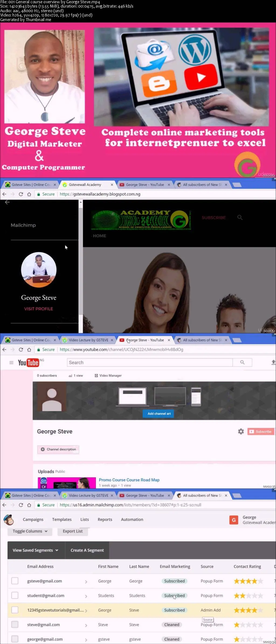Expand View Saved Segments dropdown
This screenshot has height=644, width=276.
click(x=36, y=550)
